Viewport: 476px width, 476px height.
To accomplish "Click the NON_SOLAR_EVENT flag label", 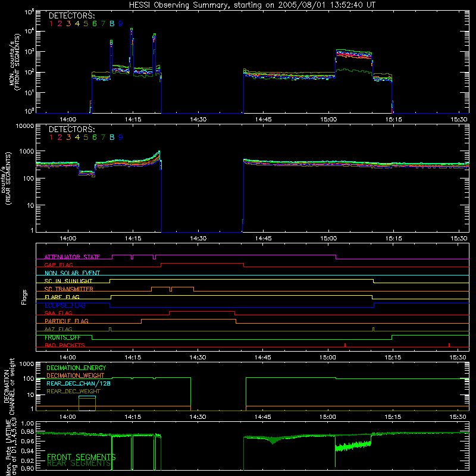I will point(72,273).
